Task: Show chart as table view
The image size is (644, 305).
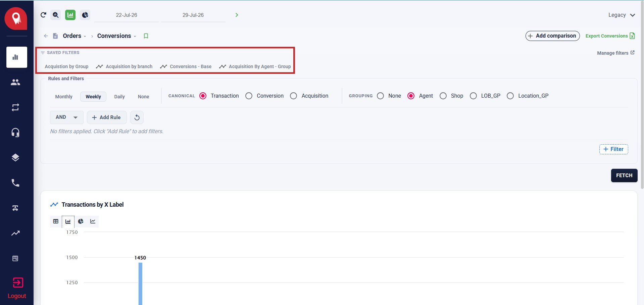Action: (x=56, y=221)
